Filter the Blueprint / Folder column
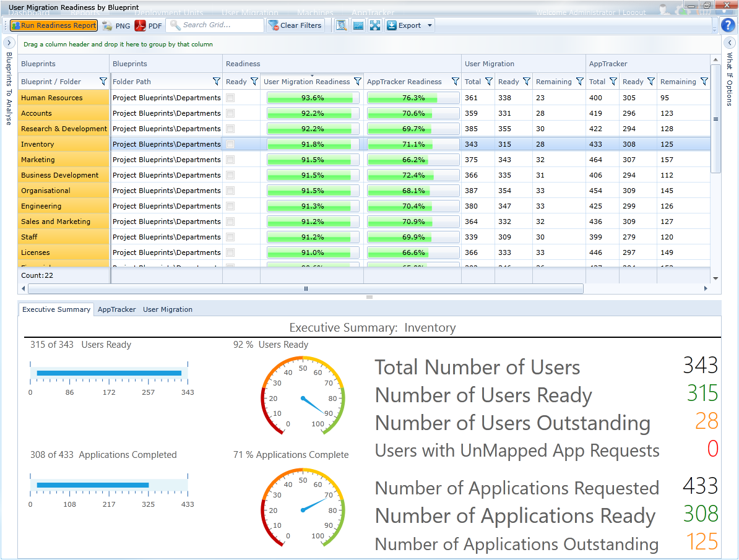This screenshot has width=739, height=560. pos(103,82)
